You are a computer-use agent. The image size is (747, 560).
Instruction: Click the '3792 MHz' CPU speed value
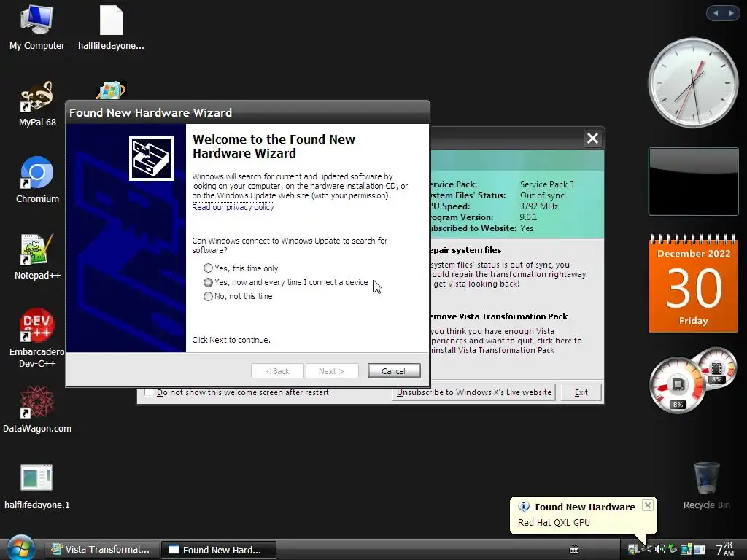pyautogui.click(x=539, y=206)
